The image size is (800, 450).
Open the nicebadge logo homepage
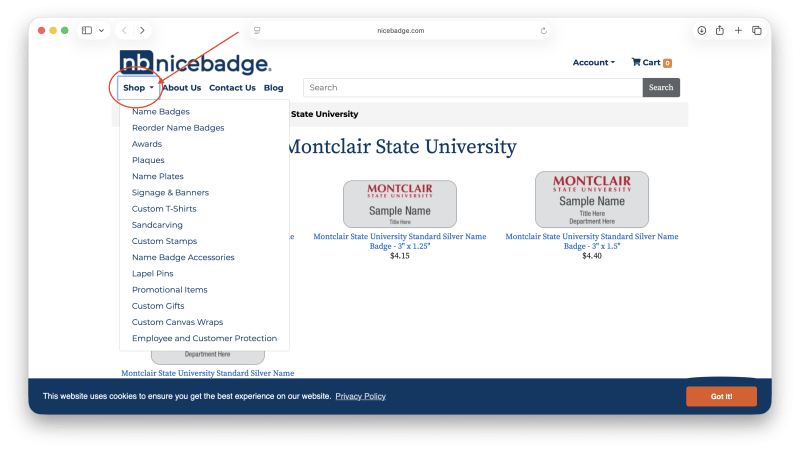tap(195, 63)
